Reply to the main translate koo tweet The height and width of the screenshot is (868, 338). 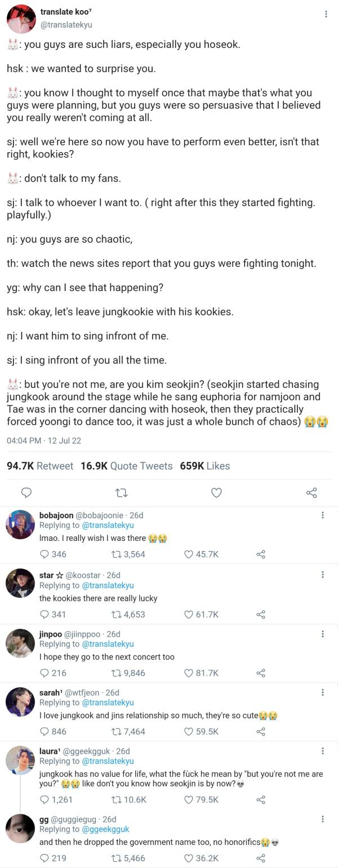point(26,493)
